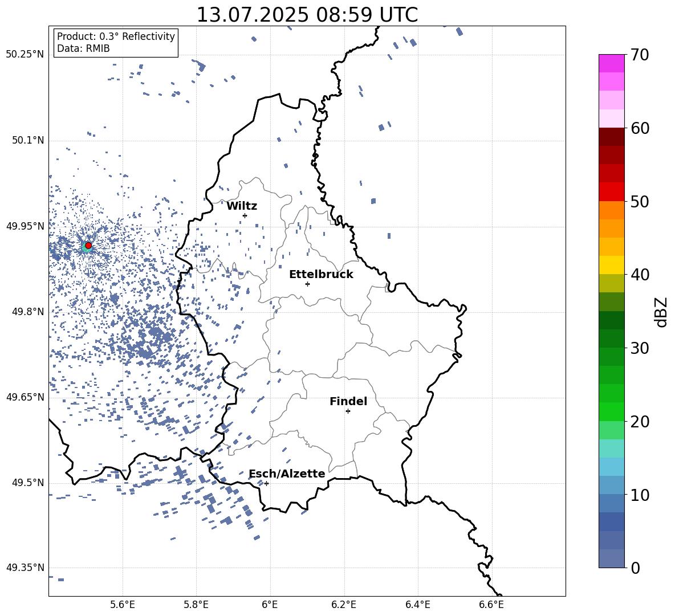Click the colorbar tick label 10
Image resolution: width=675 pixels, height=616 pixels.
pyautogui.click(x=640, y=495)
